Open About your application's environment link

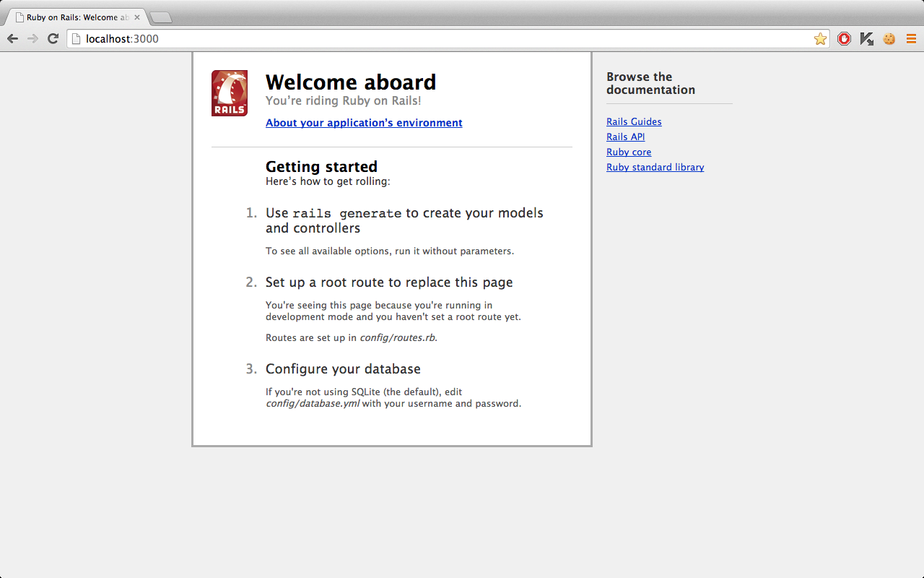[364, 123]
